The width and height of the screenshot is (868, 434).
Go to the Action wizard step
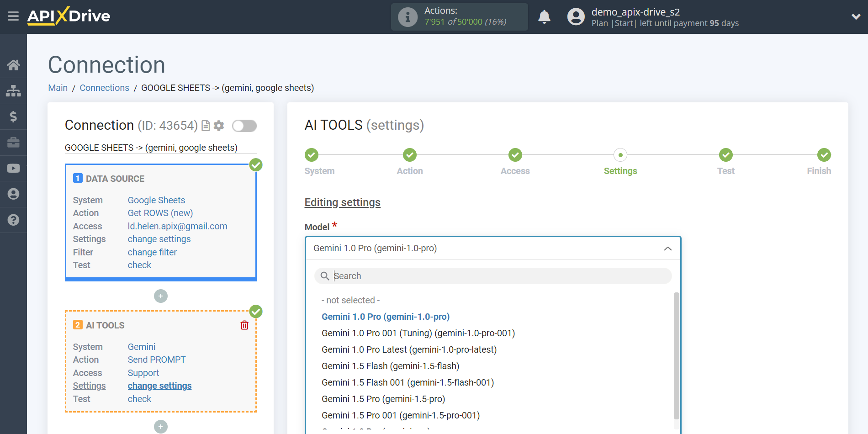[x=410, y=155]
